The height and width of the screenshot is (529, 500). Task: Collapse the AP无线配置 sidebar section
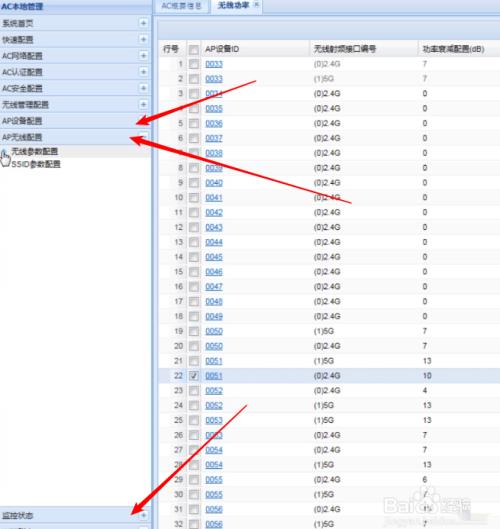point(75,137)
